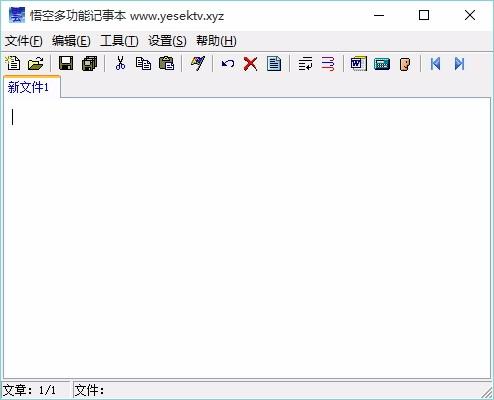Go to next article arrow

click(x=459, y=63)
